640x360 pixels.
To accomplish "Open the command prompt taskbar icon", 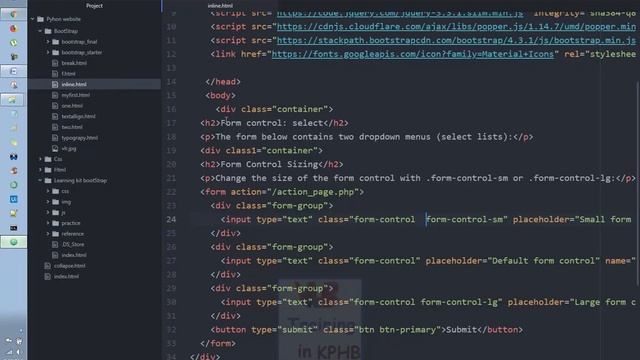I will point(13,228).
